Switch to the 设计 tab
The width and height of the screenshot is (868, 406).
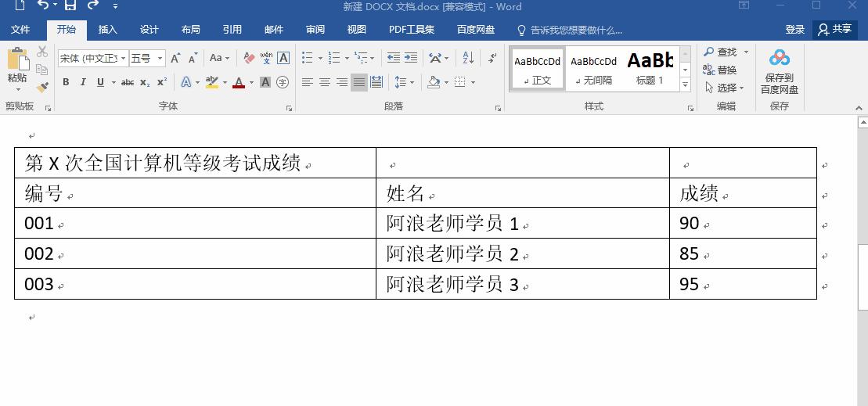pyautogui.click(x=149, y=30)
